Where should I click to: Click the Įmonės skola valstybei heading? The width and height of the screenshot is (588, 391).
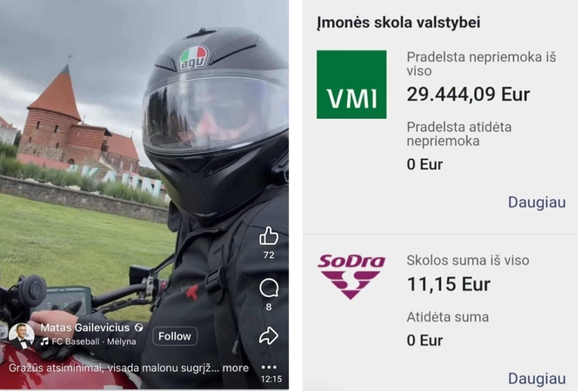[398, 23]
